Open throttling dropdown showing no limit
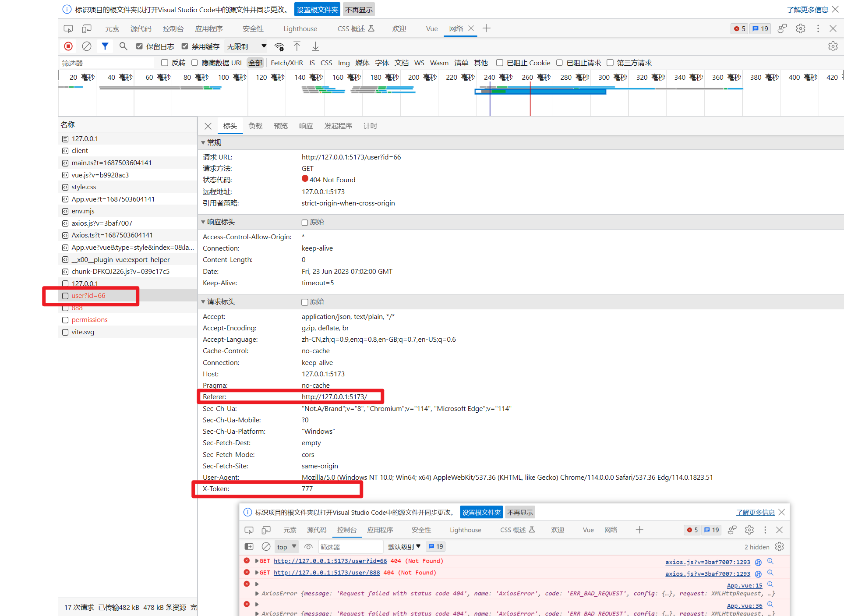 [246, 46]
